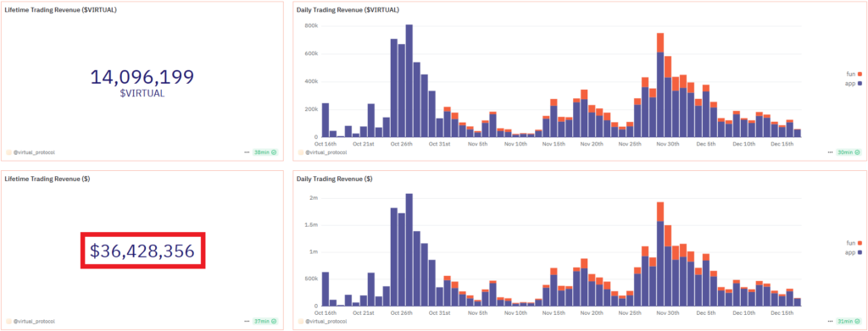Click the tallest bar in the Daily Trading Revenue ($VIRTUAL) chart
868x331 pixels.
point(409,80)
